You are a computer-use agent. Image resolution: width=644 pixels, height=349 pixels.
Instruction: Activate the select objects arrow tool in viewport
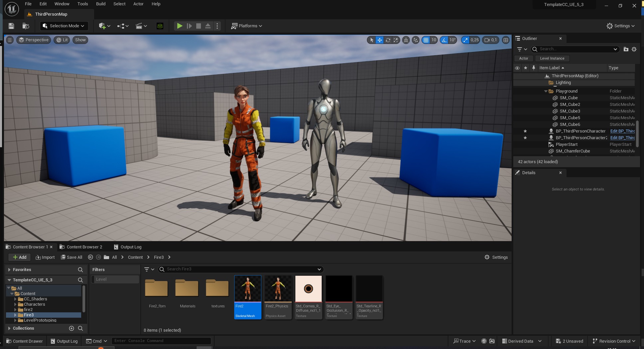[x=372, y=40]
